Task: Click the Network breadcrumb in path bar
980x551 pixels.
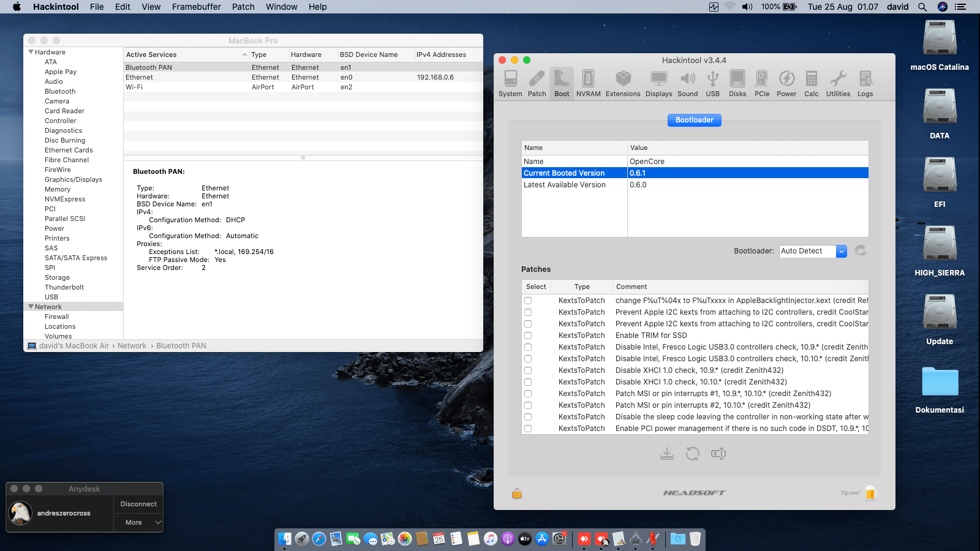Action: tap(132, 346)
